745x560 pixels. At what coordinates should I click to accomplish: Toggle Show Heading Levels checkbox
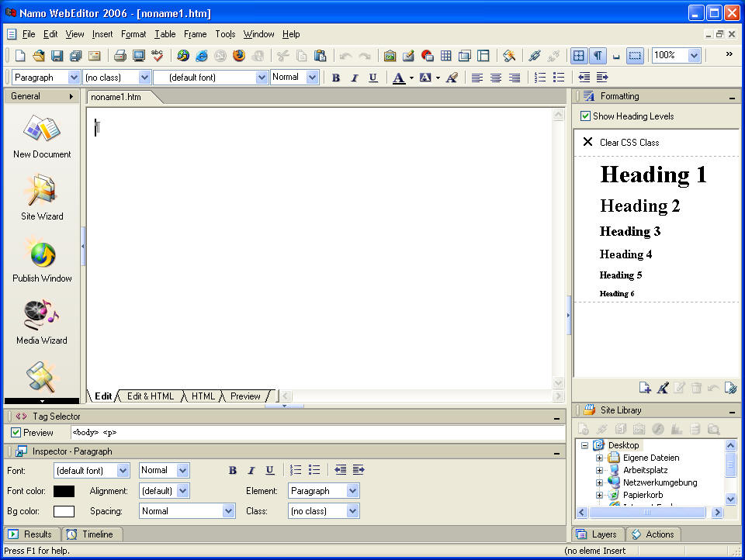tap(585, 116)
